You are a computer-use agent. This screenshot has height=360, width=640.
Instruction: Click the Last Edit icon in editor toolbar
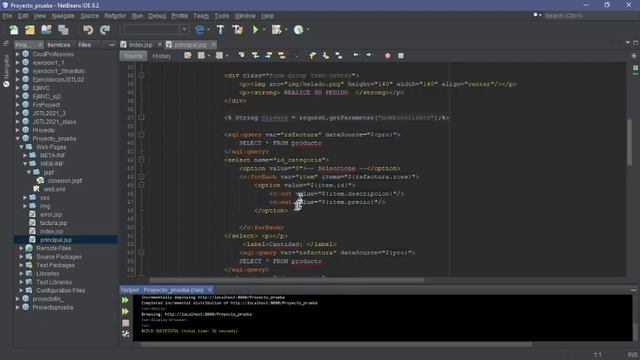point(188,56)
